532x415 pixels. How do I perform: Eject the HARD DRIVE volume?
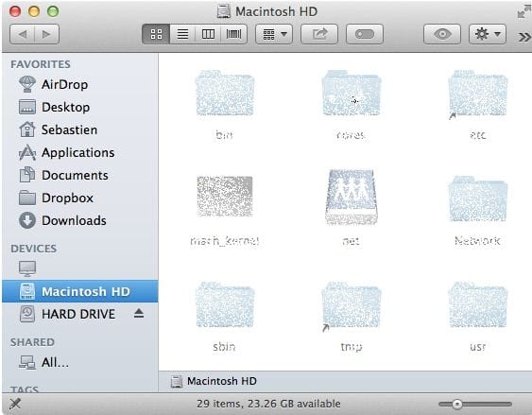(139, 313)
